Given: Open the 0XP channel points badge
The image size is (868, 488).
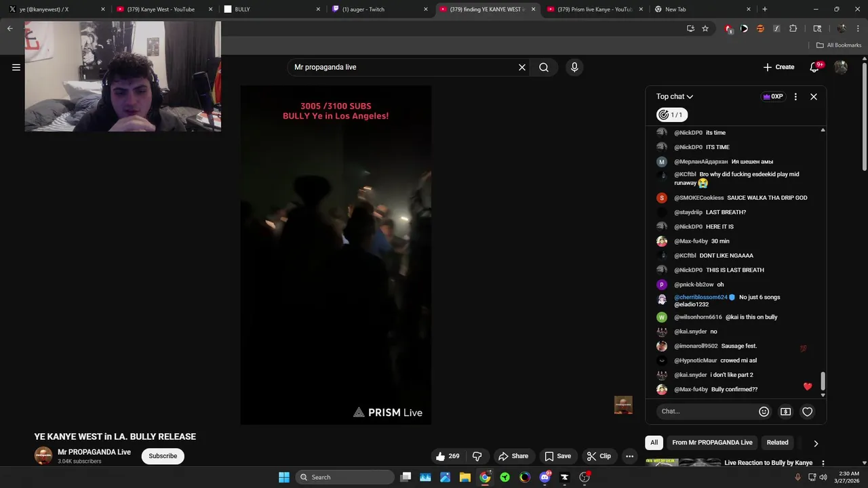Looking at the screenshot, I should (x=773, y=97).
